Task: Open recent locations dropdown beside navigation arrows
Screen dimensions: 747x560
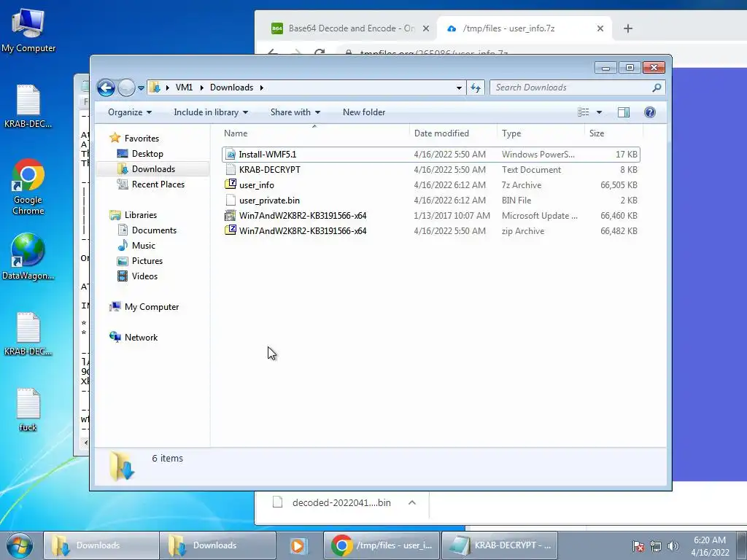Action: tap(141, 88)
